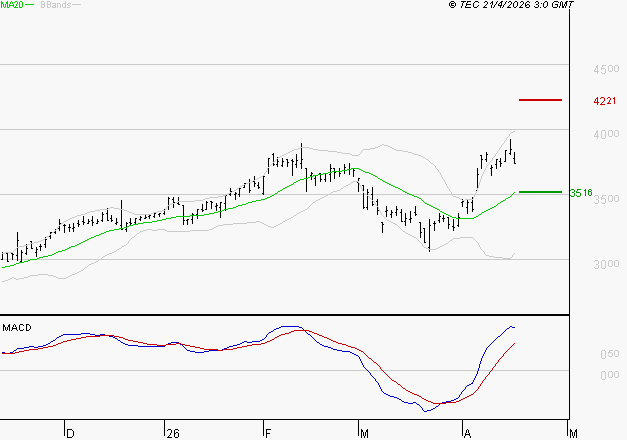The image size is (627, 440).
Task: Click the MA20 legend label
Action: [12, 5]
